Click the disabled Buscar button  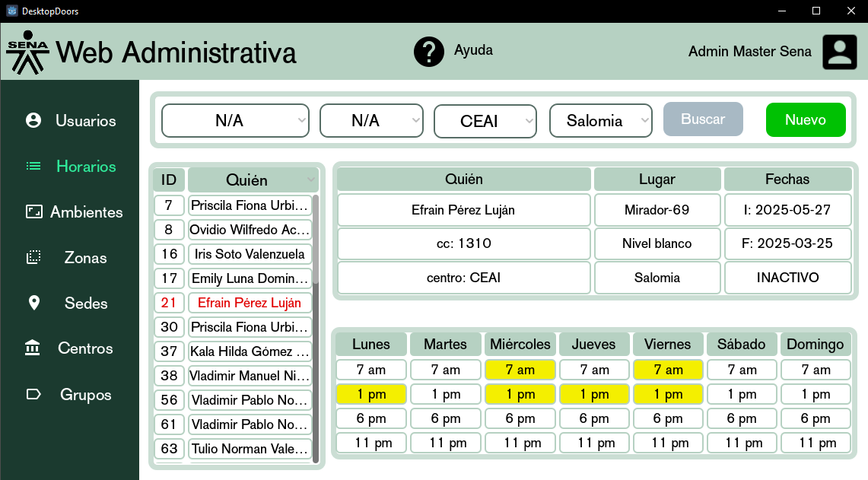703,119
